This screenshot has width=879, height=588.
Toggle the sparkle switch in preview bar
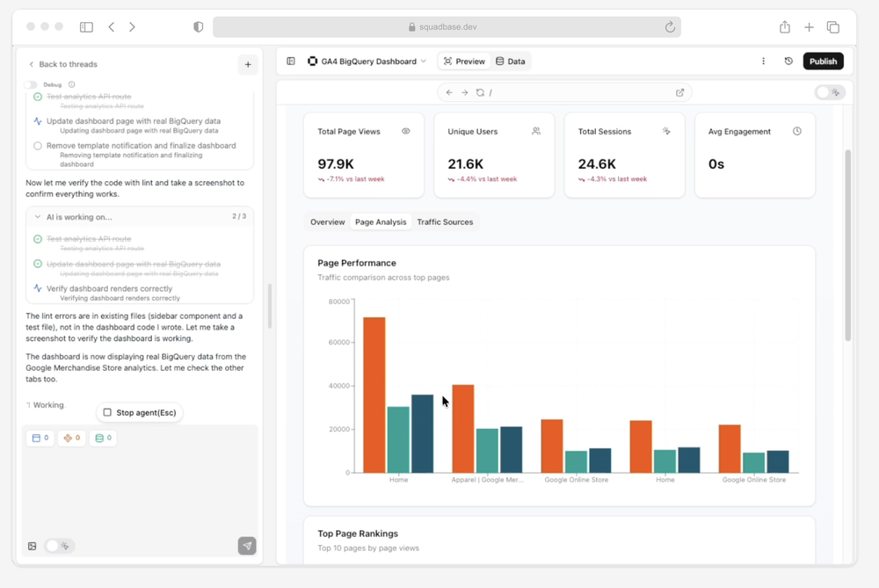pyautogui.click(x=830, y=92)
